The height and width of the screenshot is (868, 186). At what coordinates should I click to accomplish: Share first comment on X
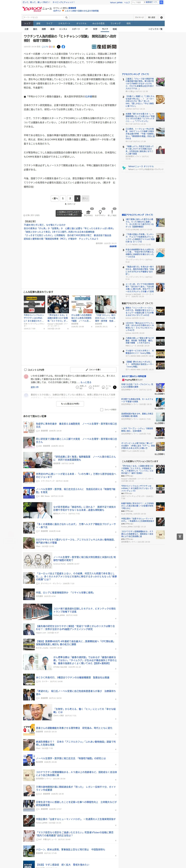(114, 387)
